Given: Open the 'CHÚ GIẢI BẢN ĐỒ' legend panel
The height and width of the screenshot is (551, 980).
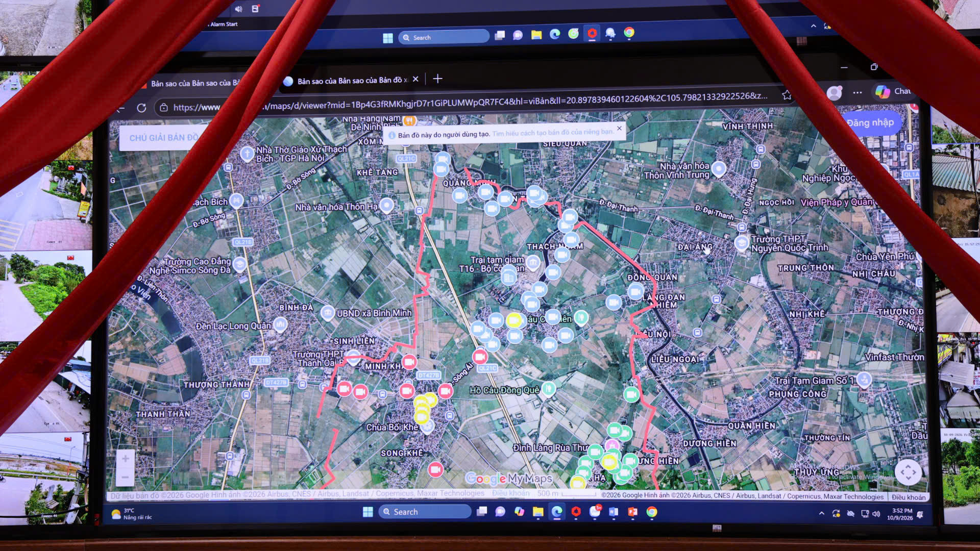Looking at the screenshot, I should click(163, 138).
